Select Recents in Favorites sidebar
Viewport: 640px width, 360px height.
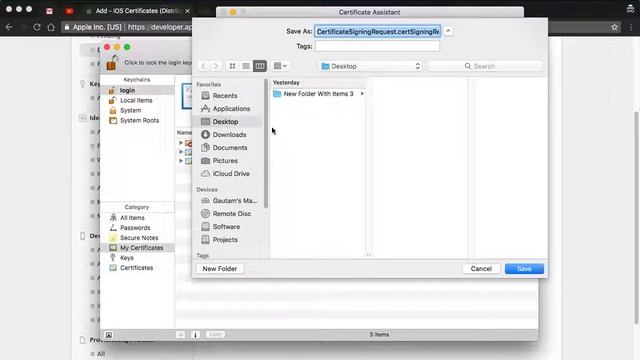(224, 96)
